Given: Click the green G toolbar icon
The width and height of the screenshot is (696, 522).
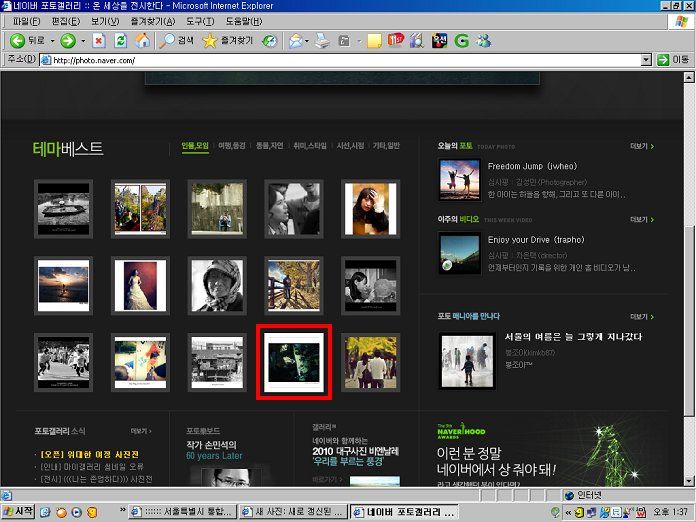Looking at the screenshot, I should coord(461,41).
